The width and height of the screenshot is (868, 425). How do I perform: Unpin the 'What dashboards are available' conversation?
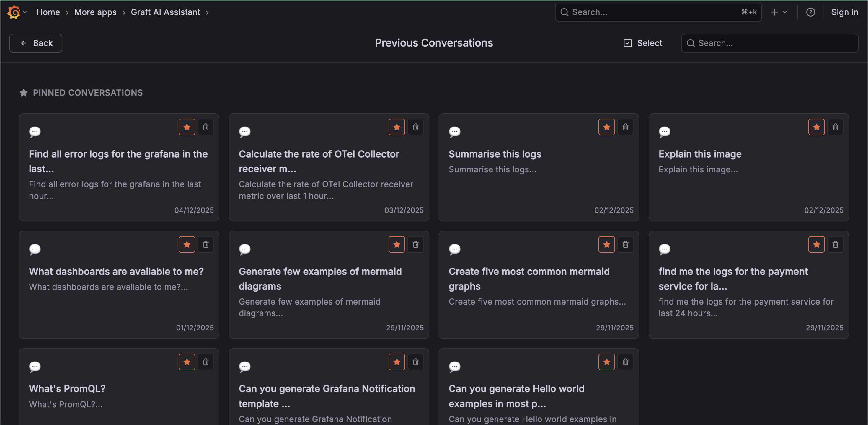(187, 244)
